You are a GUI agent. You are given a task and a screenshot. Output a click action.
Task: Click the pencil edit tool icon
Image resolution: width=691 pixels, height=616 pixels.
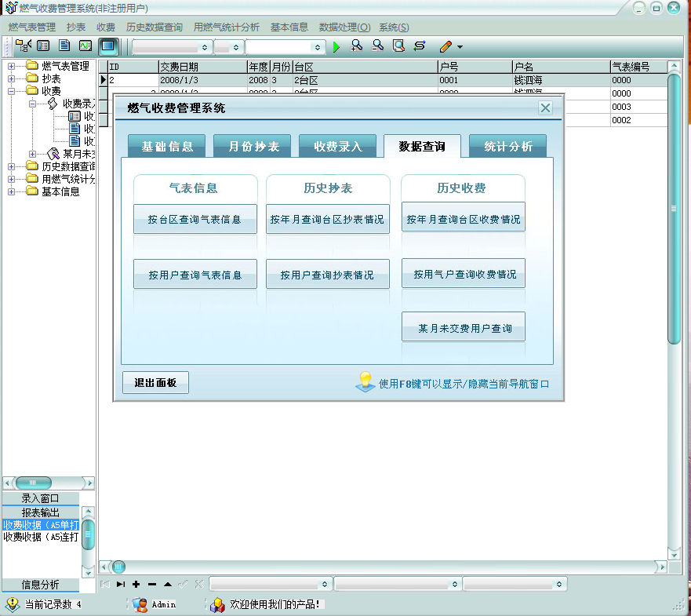pyautogui.click(x=446, y=46)
